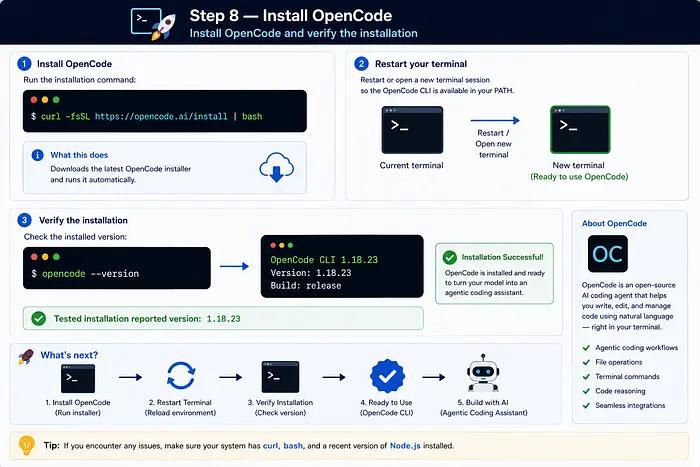The image size is (700, 467).
Task: Click the green check icon beside Tested installation
Action: tap(39, 318)
